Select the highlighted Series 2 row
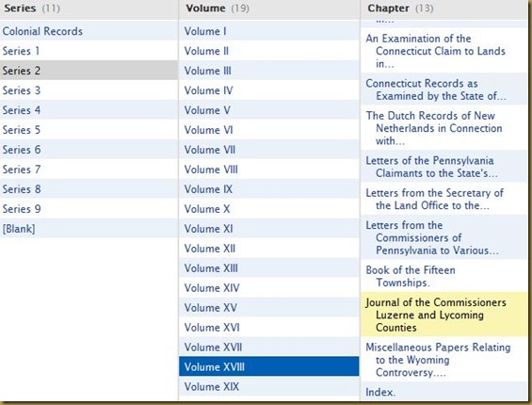Screen dimensions: 532x405 point(89,71)
